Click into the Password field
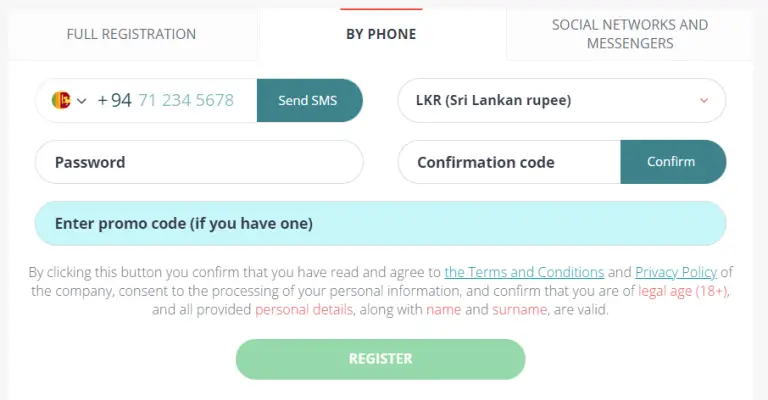768x400 pixels. pyautogui.click(x=199, y=162)
